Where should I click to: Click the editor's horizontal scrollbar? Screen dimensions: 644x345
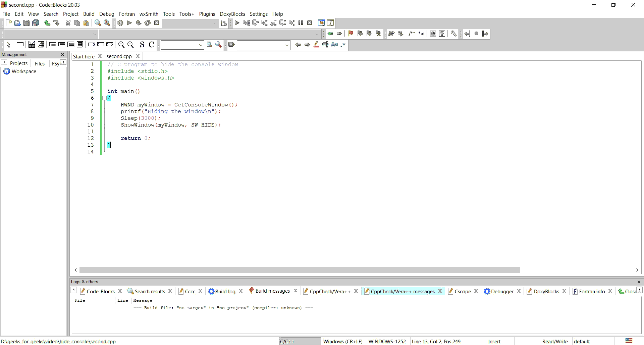299,270
